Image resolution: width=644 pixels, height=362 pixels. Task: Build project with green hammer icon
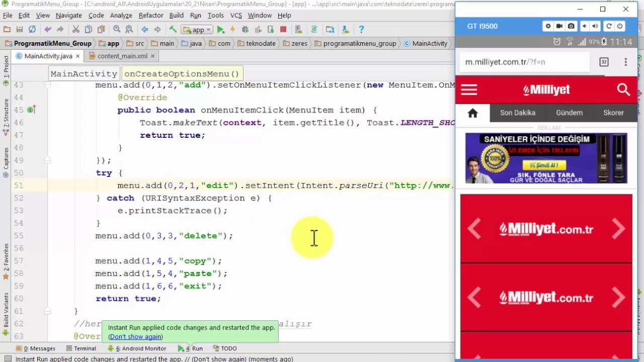click(x=173, y=30)
